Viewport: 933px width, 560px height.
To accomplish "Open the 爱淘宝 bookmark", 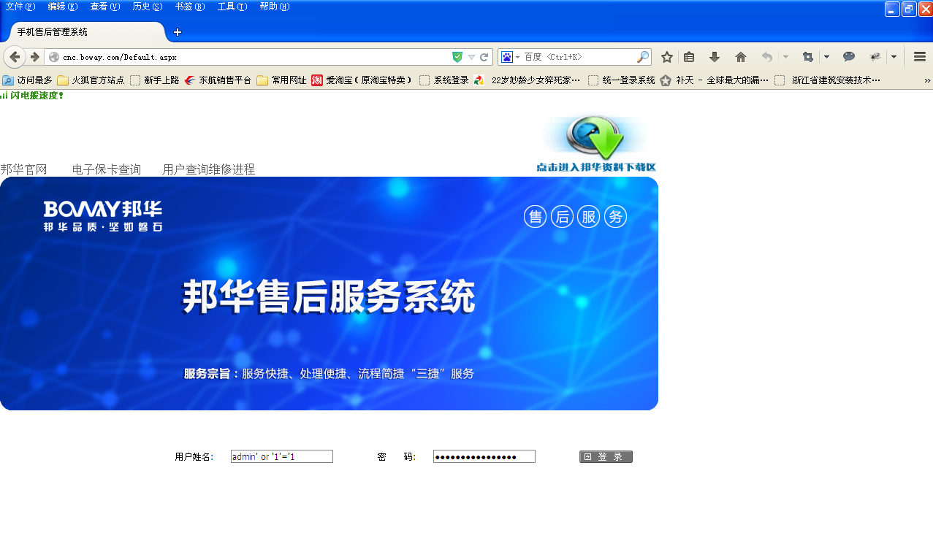I will pos(362,80).
